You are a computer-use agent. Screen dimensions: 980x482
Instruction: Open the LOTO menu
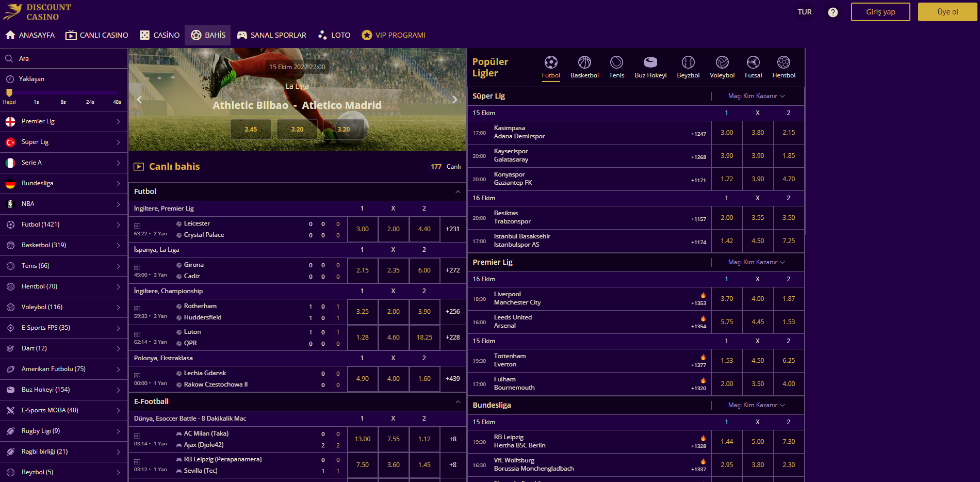point(334,35)
